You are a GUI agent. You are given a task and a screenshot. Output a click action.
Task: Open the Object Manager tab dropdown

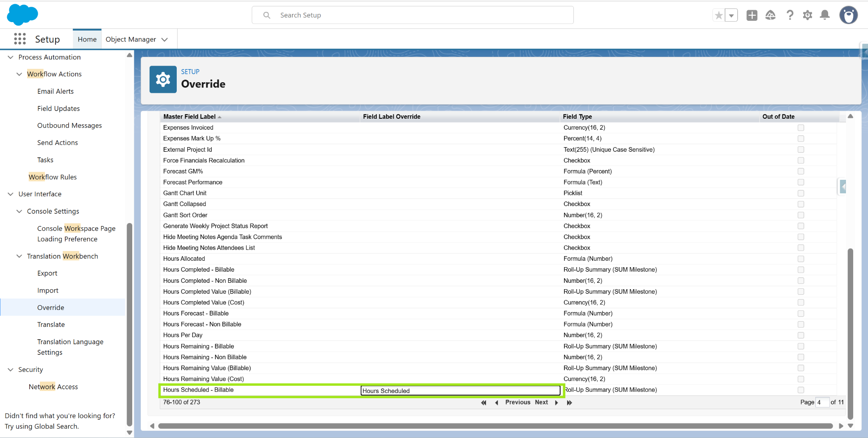(x=165, y=39)
